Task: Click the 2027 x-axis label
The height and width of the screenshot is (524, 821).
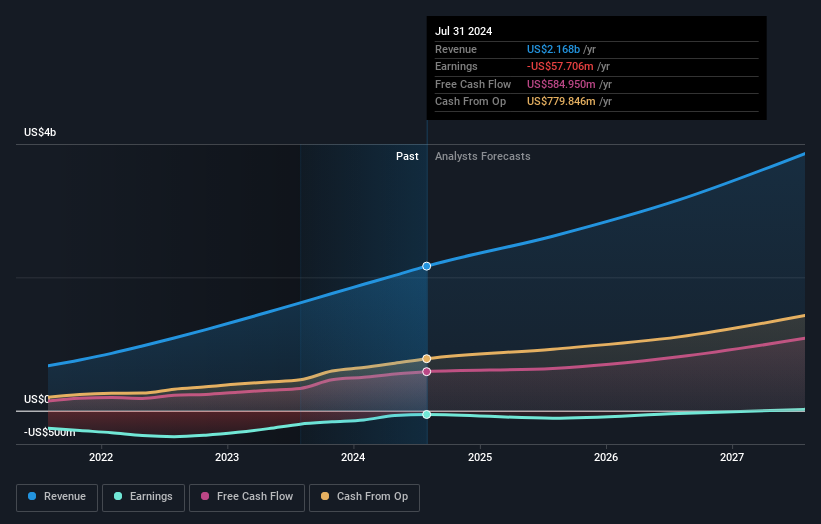Action: point(731,458)
